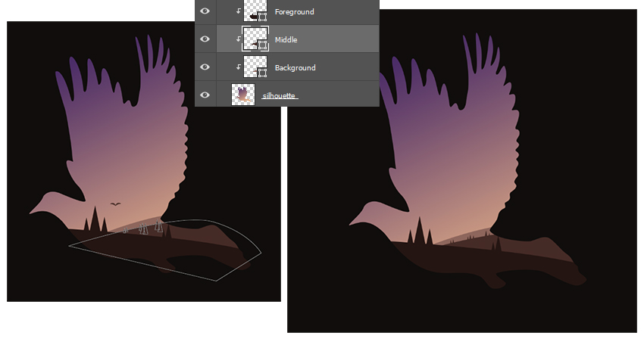Click the Background layer thumbnail
This screenshot has width=644, height=345.
coord(253,66)
